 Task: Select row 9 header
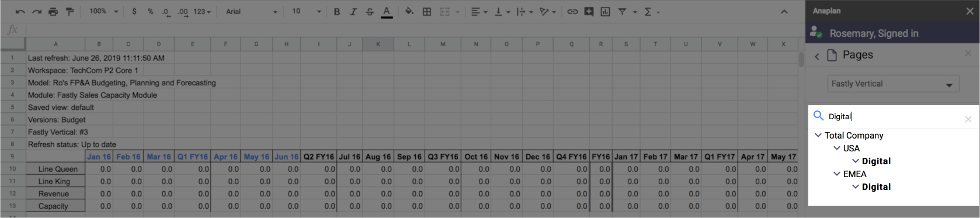tap(12, 157)
